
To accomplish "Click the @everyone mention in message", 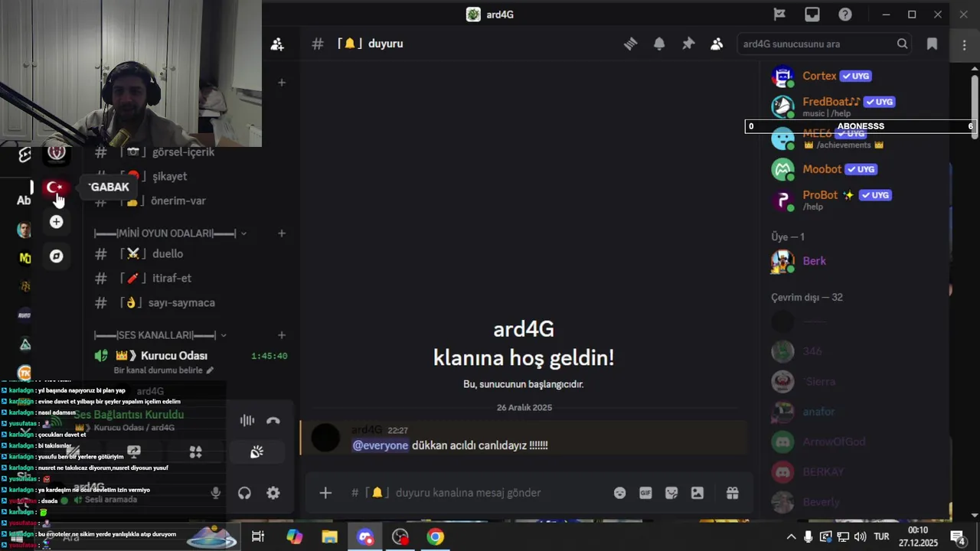I will coord(381,445).
